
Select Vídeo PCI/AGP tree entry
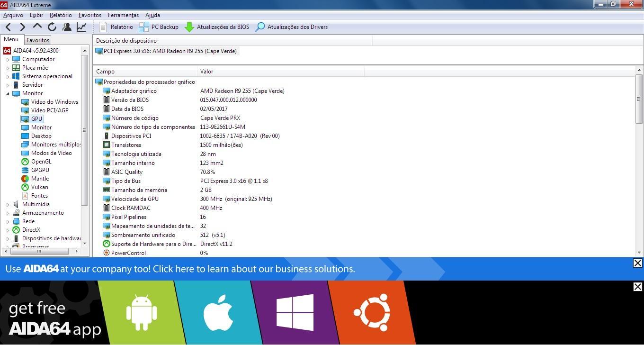click(x=45, y=110)
